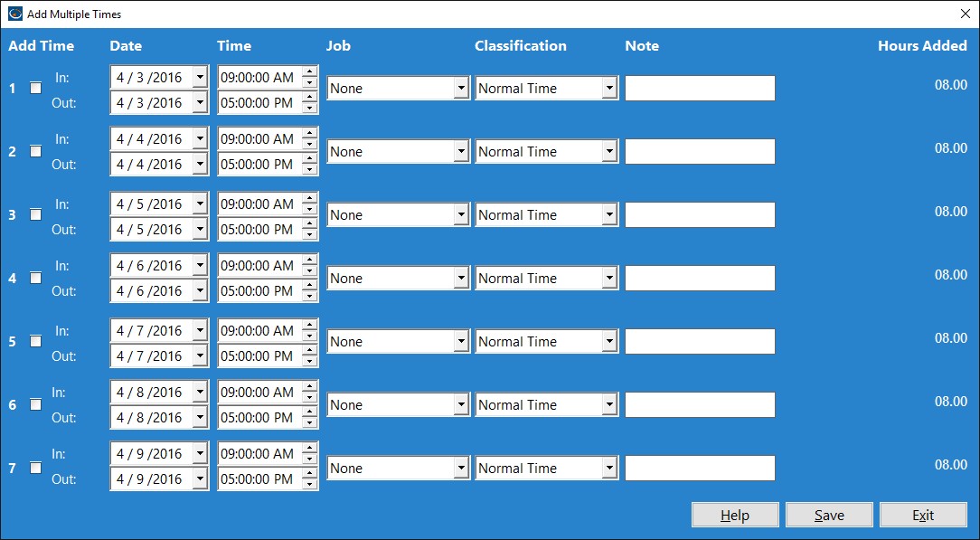Expand Normal Time classification in row 6

610,404
